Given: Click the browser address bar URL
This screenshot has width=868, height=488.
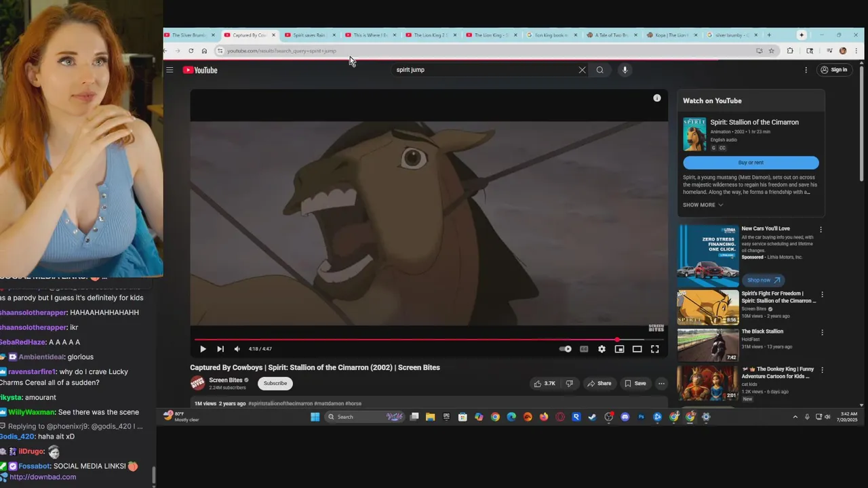Looking at the screenshot, I should click(x=281, y=51).
